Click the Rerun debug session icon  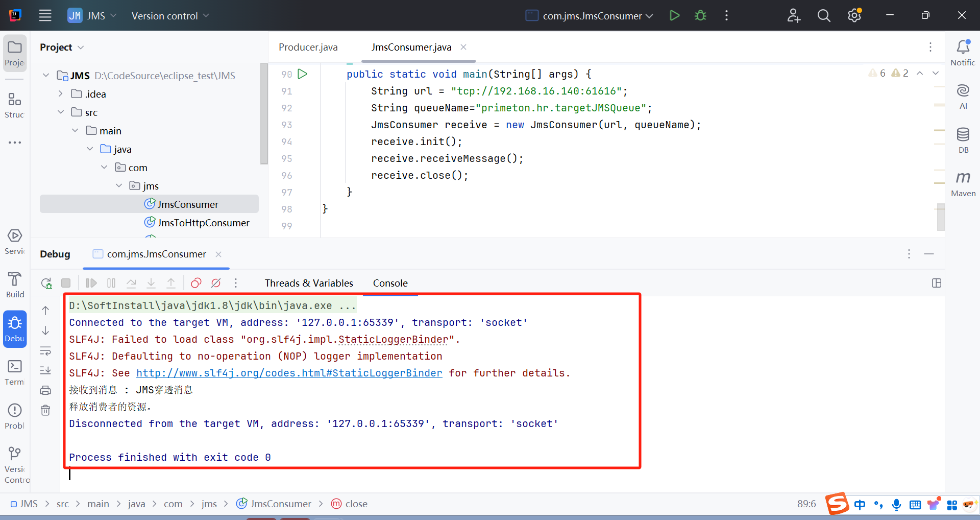click(x=46, y=283)
